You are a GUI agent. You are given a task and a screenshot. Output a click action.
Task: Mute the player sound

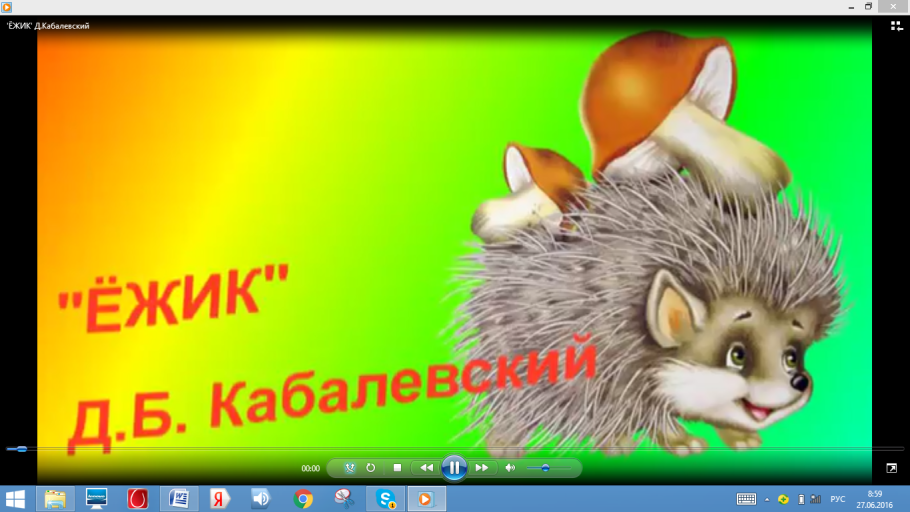click(x=510, y=468)
